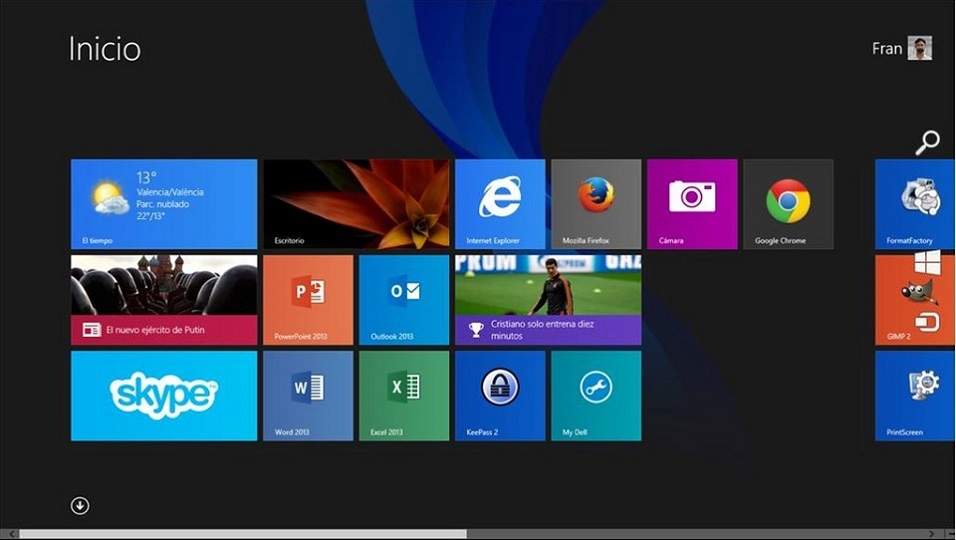956x540 pixels.
Task: Open the Escritorio desktop tile
Action: point(356,204)
